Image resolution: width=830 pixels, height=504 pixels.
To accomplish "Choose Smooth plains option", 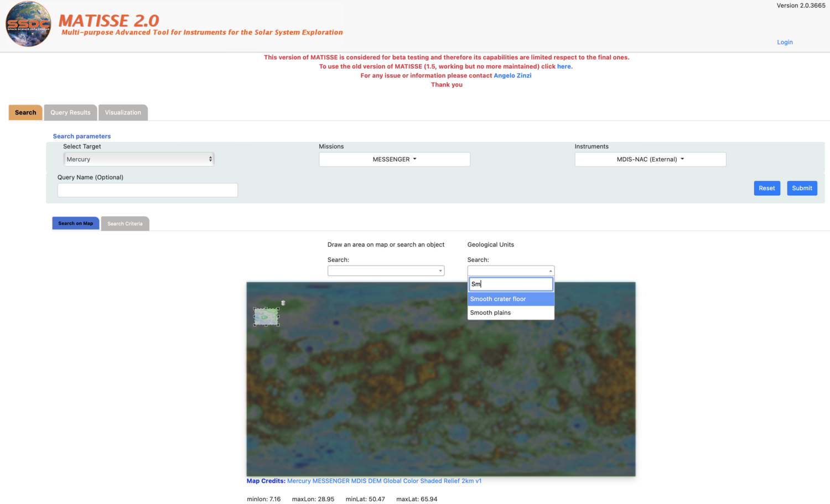I will click(x=511, y=313).
